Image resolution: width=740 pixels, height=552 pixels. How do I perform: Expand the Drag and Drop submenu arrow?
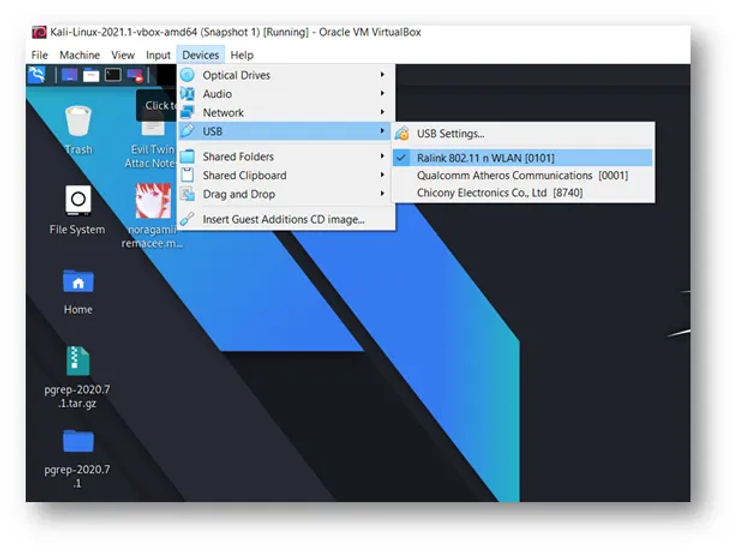(382, 193)
